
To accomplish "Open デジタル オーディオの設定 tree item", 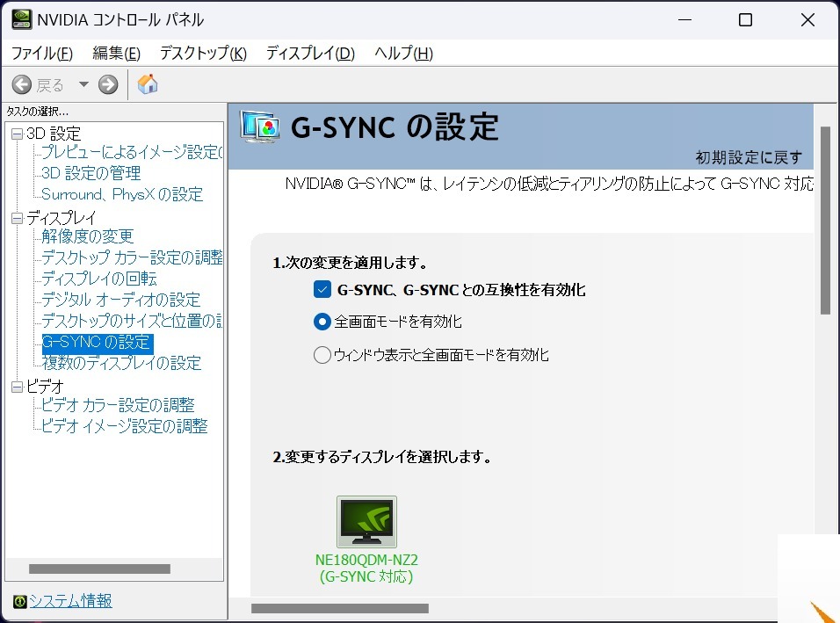I will [121, 300].
